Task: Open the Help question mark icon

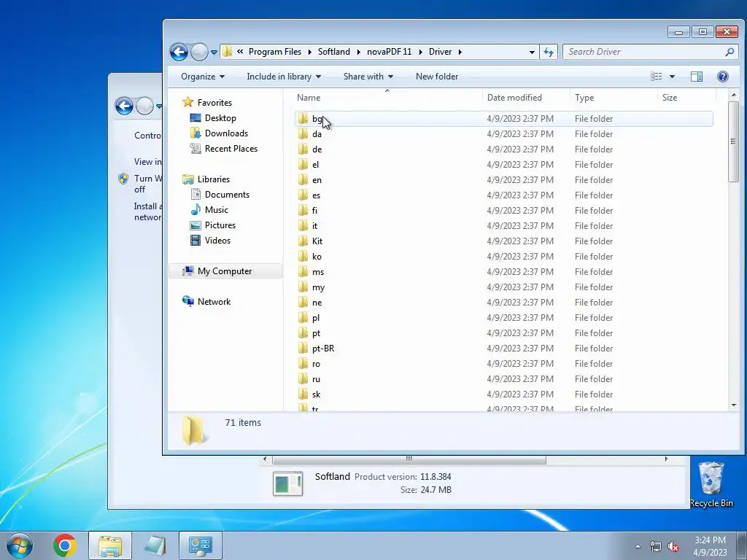Action: coord(723,77)
